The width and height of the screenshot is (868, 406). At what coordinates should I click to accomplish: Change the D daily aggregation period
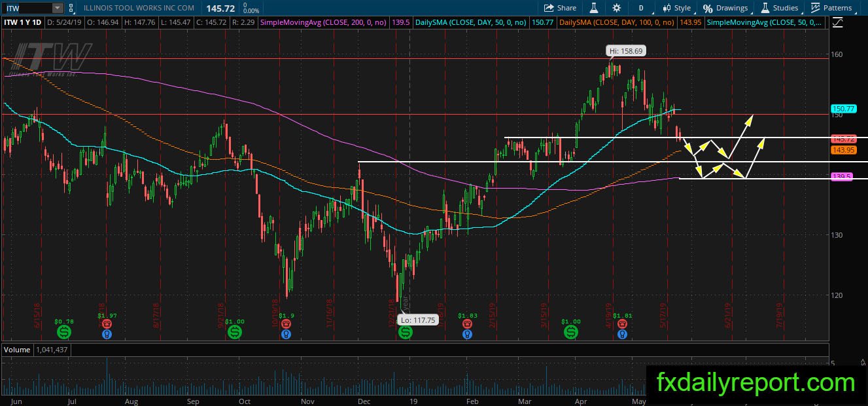tap(641, 8)
